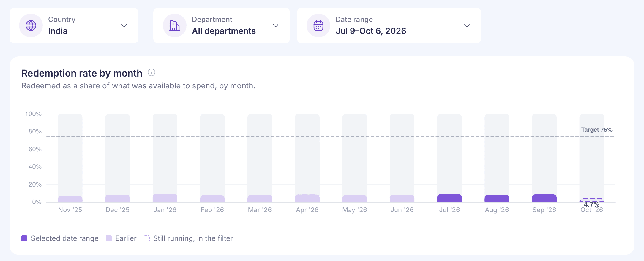
Task: Click the 'Dec '25' axis label
Action: click(x=118, y=210)
